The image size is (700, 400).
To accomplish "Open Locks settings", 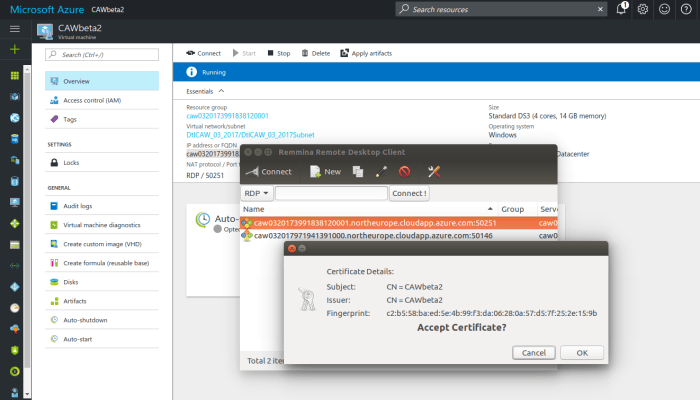I will (102, 162).
